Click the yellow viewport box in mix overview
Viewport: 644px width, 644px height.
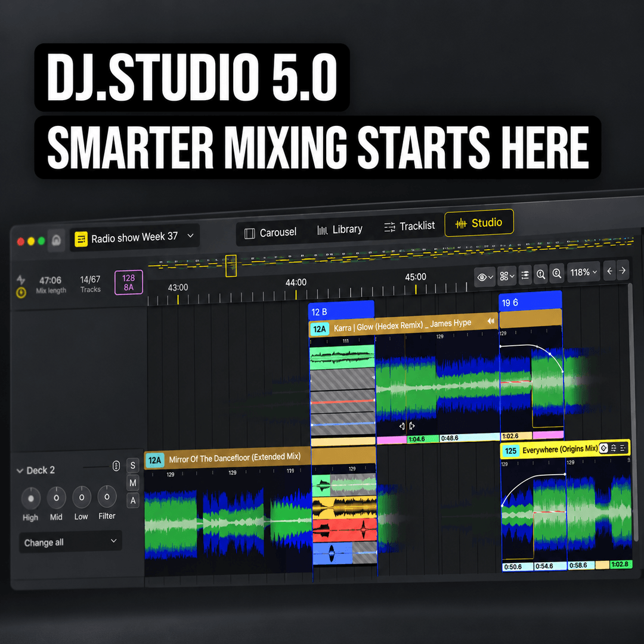tap(231, 266)
